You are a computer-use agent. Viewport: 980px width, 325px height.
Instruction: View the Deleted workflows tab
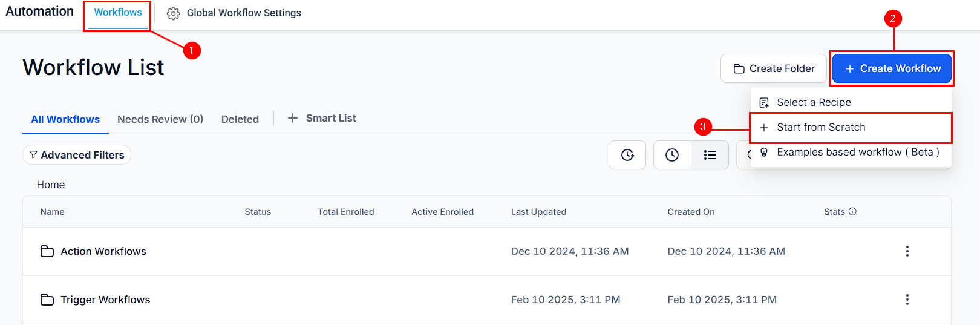point(240,119)
